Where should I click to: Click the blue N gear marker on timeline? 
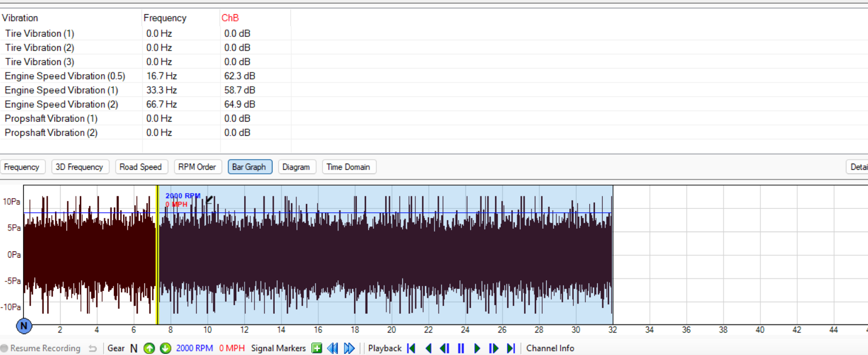pyautogui.click(x=24, y=326)
